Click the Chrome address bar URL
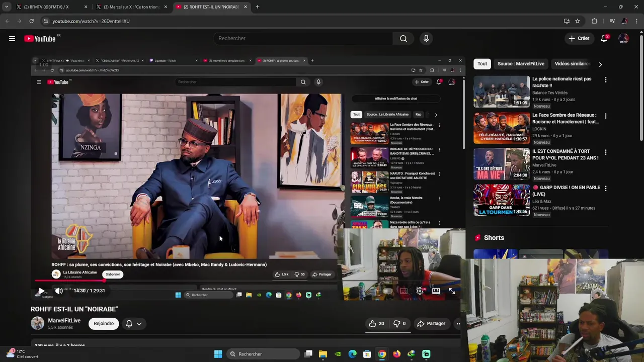This screenshot has height=362, width=644. coord(91,21)
